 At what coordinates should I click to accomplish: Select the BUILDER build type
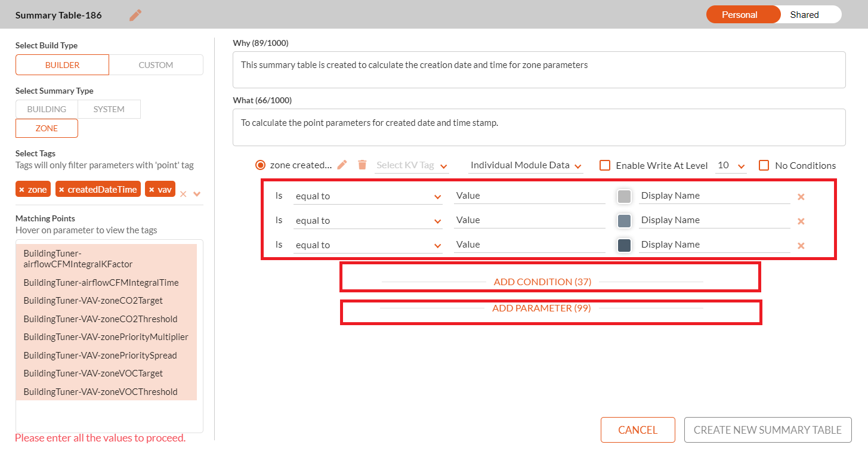click(62, 65)
